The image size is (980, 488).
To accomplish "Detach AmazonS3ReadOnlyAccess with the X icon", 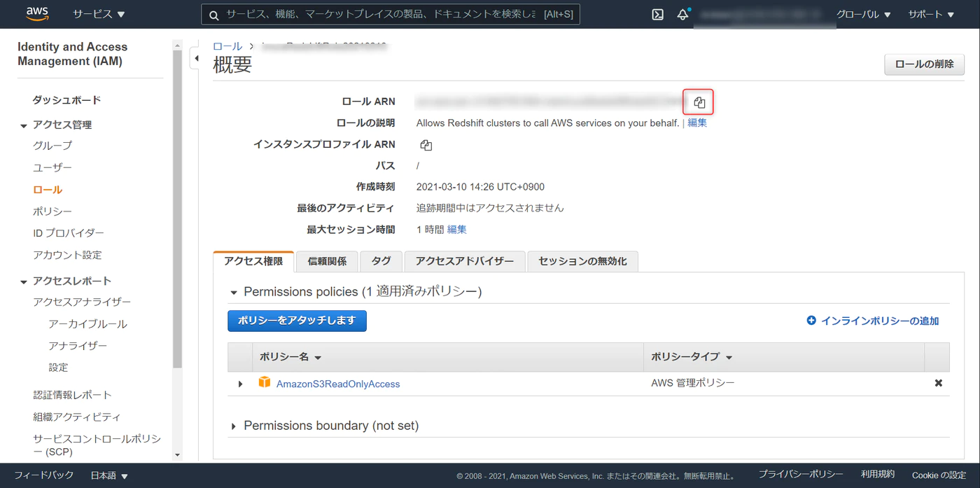I will (x=938, y=383).
